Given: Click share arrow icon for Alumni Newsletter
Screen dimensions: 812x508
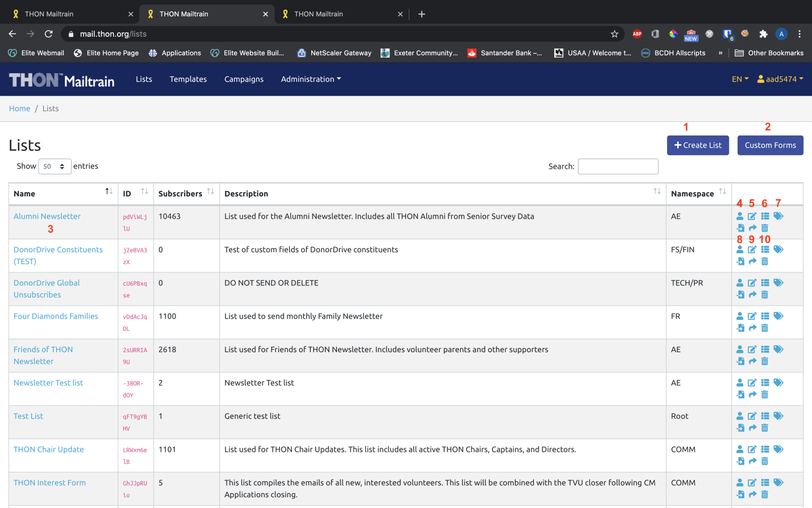Looking at the screenshot, I should tap(753, 228).
